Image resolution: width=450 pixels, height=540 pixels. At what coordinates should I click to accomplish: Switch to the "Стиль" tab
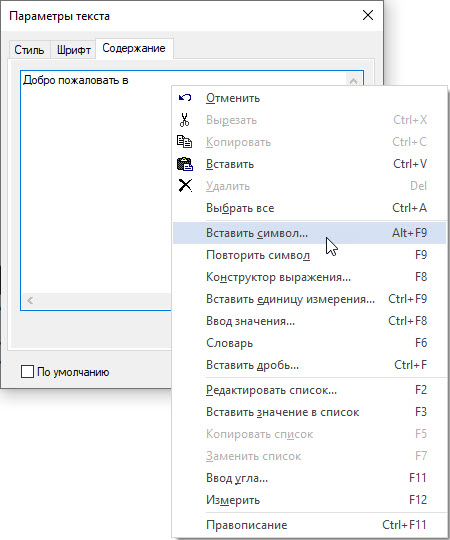coord(29,50)
